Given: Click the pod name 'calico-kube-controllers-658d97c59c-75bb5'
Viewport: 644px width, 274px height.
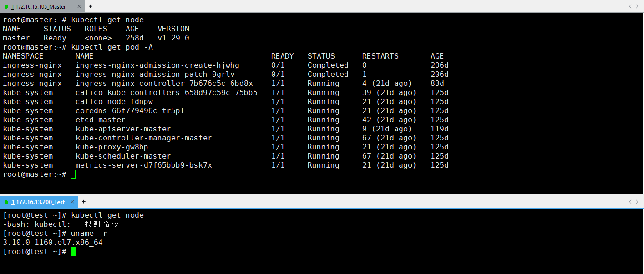Looking at the screenshot, I should pos(167,93).
